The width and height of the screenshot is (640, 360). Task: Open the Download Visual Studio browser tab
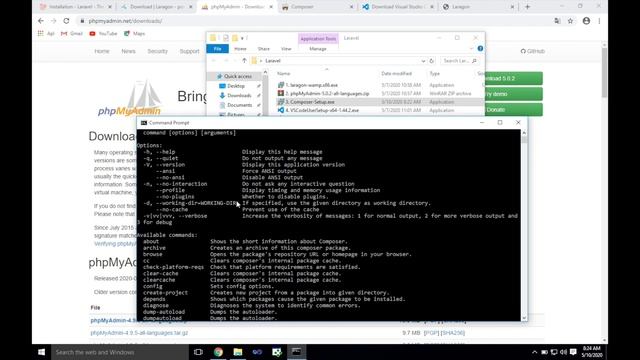point(397,7)
